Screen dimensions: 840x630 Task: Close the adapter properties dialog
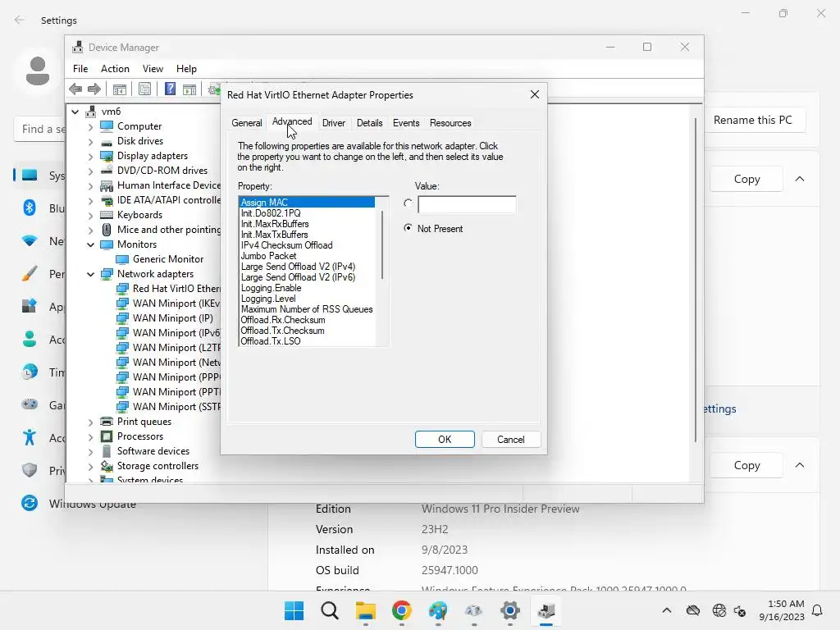(x=535, y=94)
